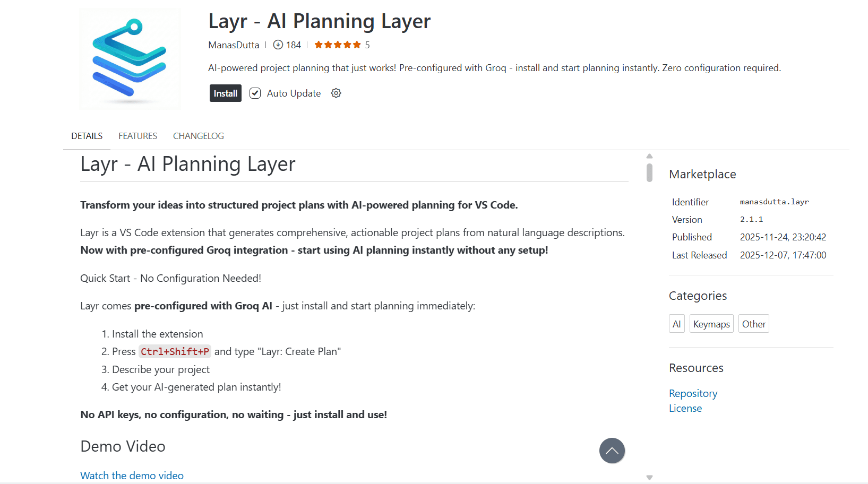Click the Layr extension logo icon

130,59
